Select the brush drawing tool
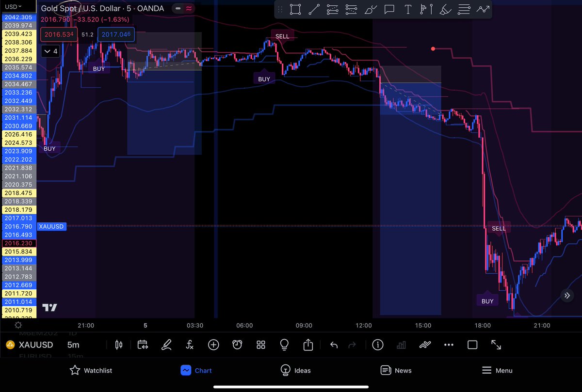Viewport: 582px width, 392px height. point(370,9)
